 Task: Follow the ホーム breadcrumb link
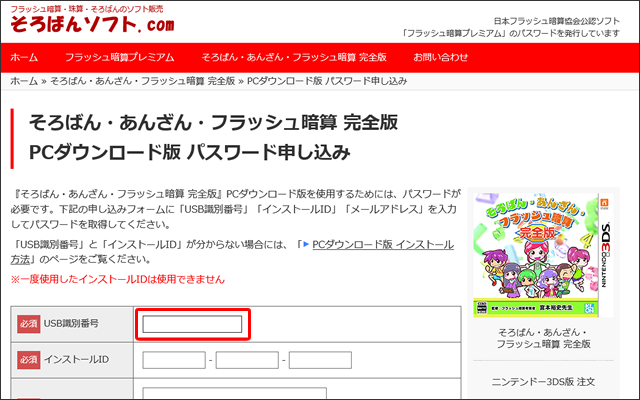click(x=24, y=81)
